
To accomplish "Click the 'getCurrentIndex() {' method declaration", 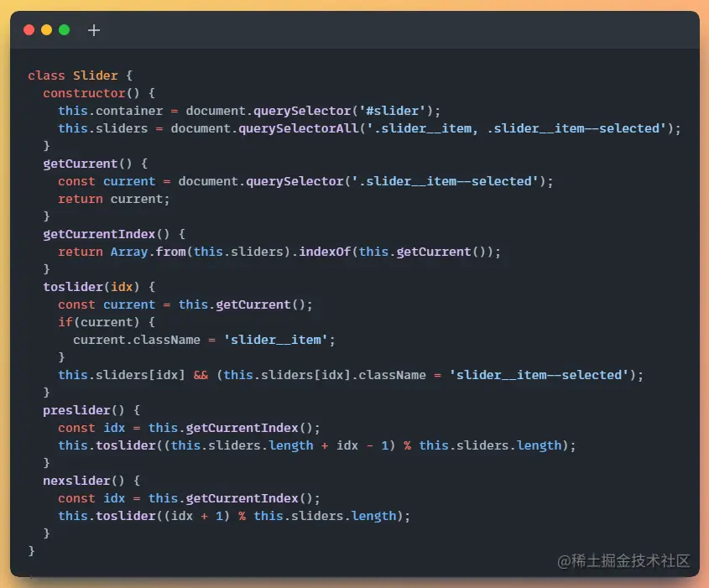I will coord(114,234).
